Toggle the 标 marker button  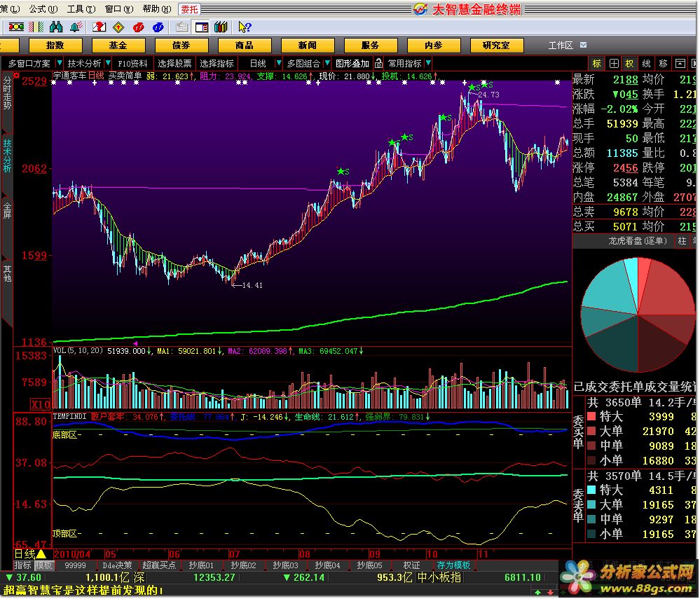(597, 63)
